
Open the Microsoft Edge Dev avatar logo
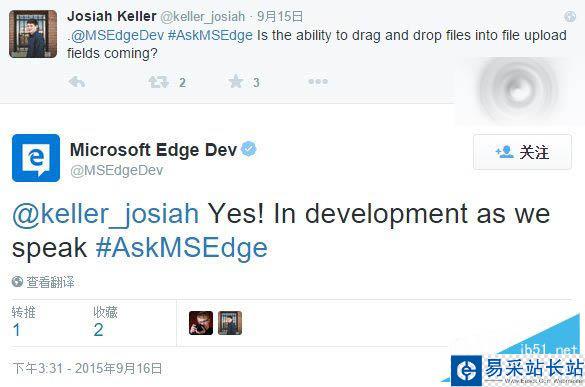pyautogui.click(x=36, y=158)
